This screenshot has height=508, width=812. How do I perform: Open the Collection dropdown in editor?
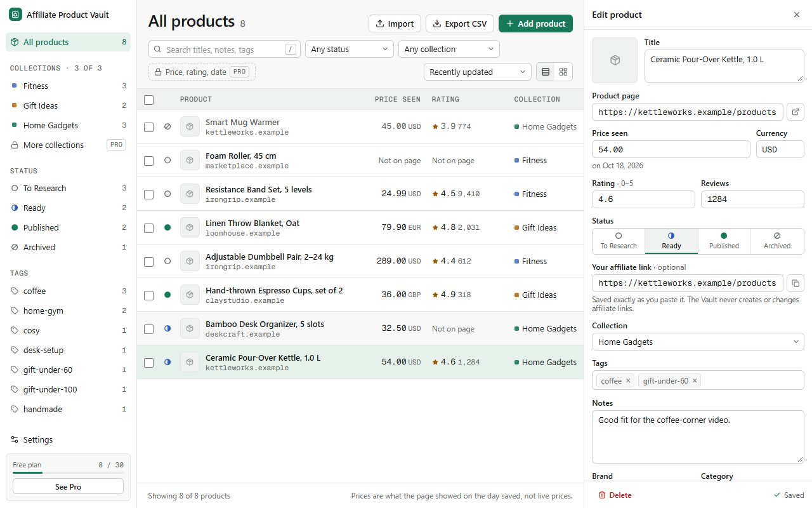(x=698, y=342)
